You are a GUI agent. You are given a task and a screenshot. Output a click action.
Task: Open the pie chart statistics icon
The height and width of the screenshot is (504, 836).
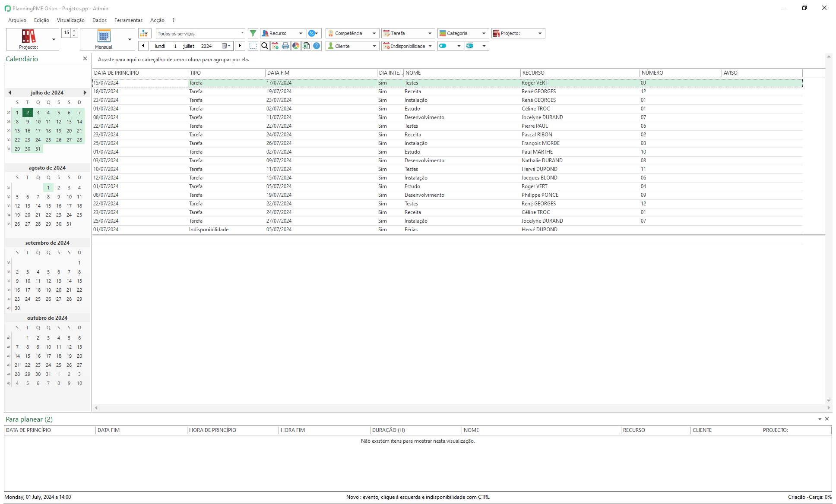(296, 46)
